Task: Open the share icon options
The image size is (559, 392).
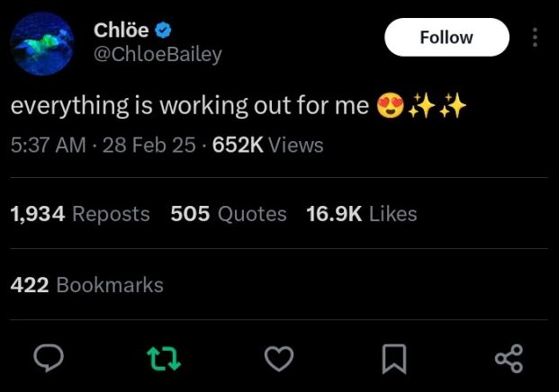Action: 509,359
